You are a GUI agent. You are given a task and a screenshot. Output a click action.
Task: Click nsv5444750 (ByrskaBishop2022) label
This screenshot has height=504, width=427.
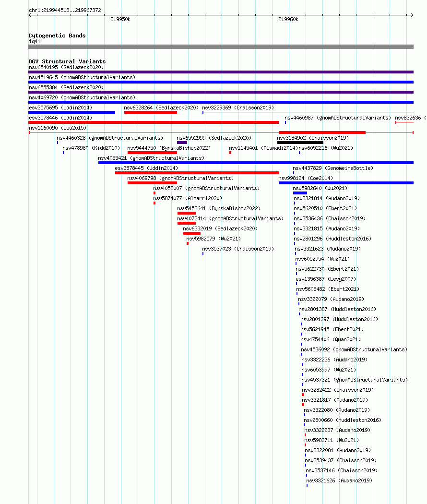(169, 148)
